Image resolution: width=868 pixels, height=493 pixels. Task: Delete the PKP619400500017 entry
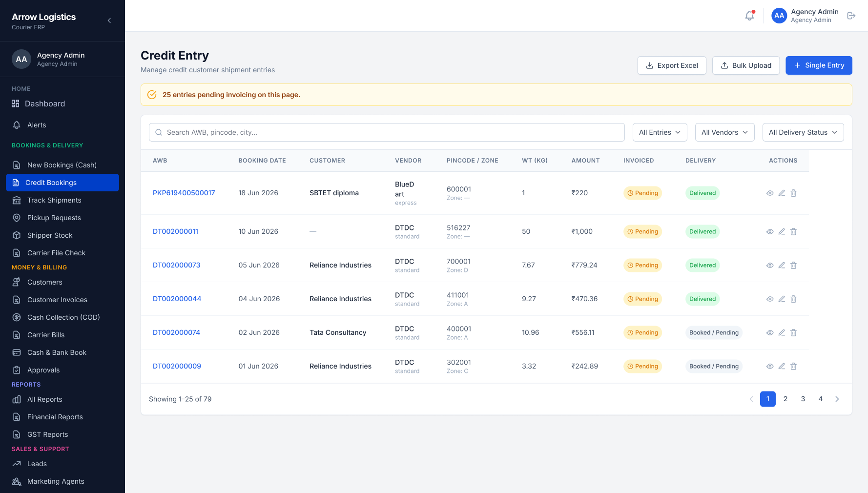(x=793, y=193)
